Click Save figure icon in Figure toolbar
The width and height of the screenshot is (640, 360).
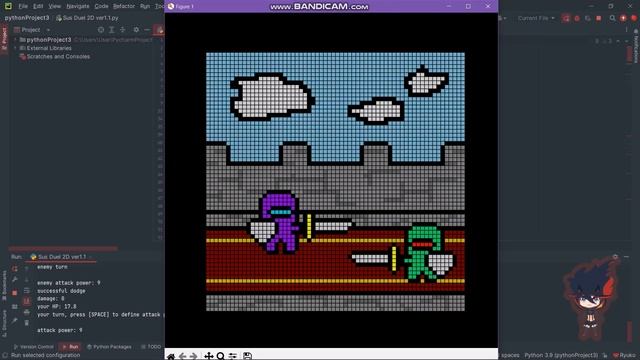247,356
